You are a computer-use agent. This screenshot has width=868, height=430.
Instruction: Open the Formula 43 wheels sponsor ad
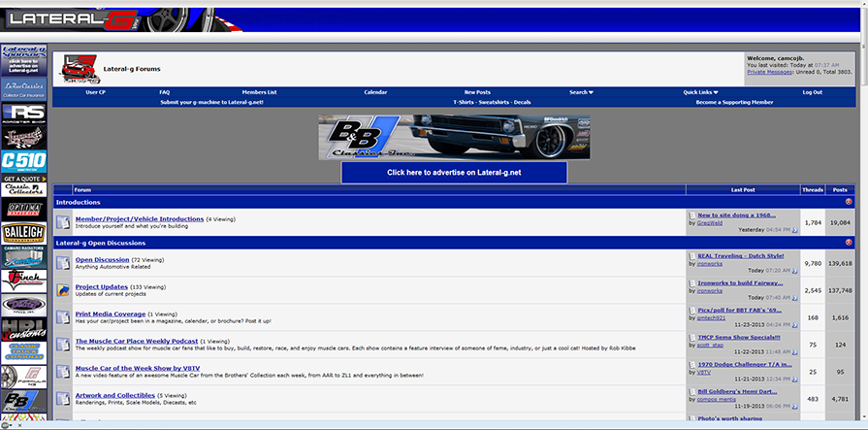(24, 377)
